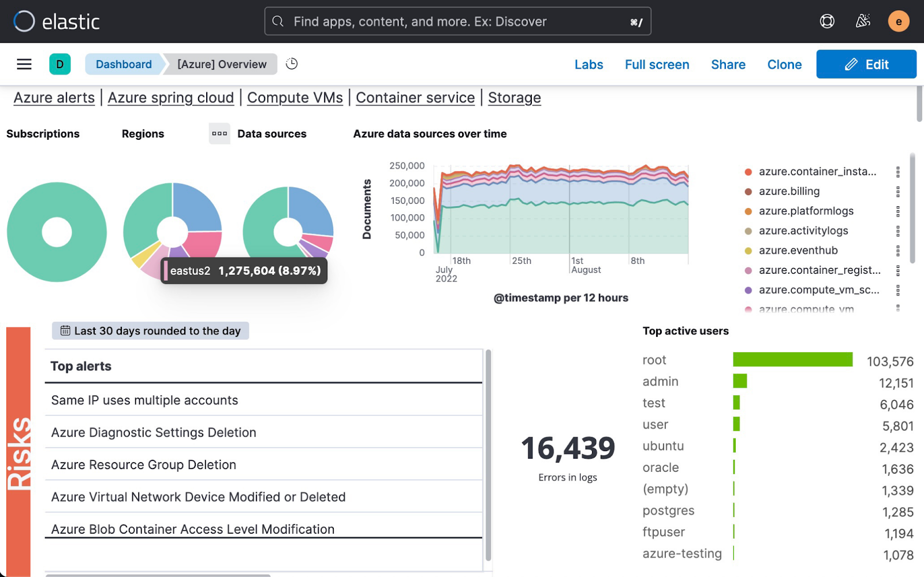This screenshot has height=577, width=924.
Task: Select 'Same IP uses multiple accounts' alert
Action: [x=144, y=400]
